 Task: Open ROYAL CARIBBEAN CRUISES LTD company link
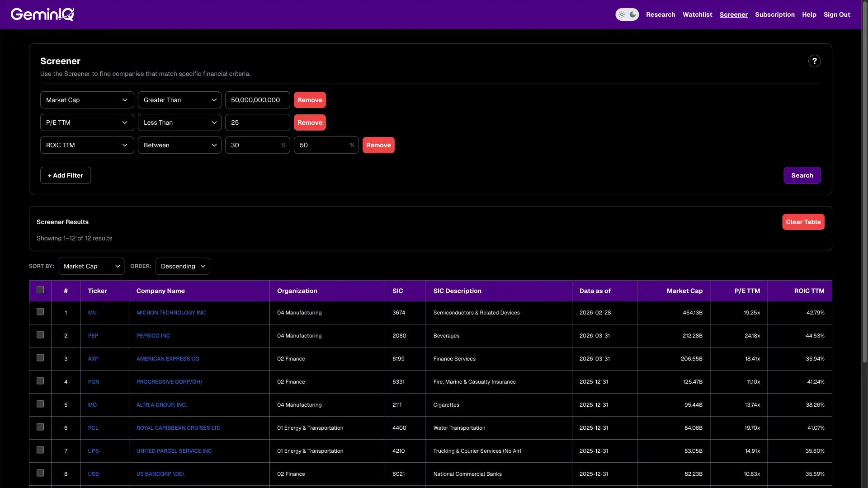[179, 428]
